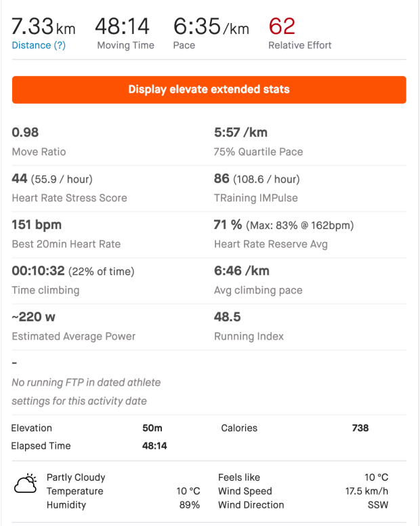Click the 7.33 km distance value
Screen dimensions: 420x526
(x=43, y=27)
